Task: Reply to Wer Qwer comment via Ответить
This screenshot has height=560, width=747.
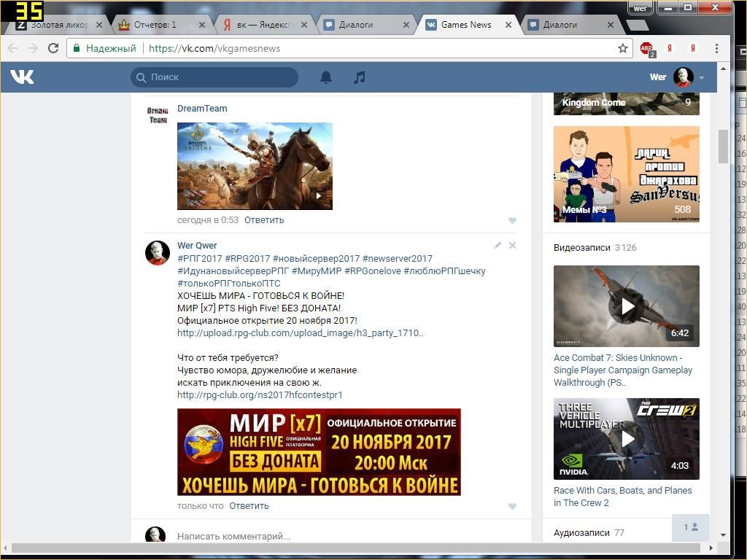Action: point(249,506)
